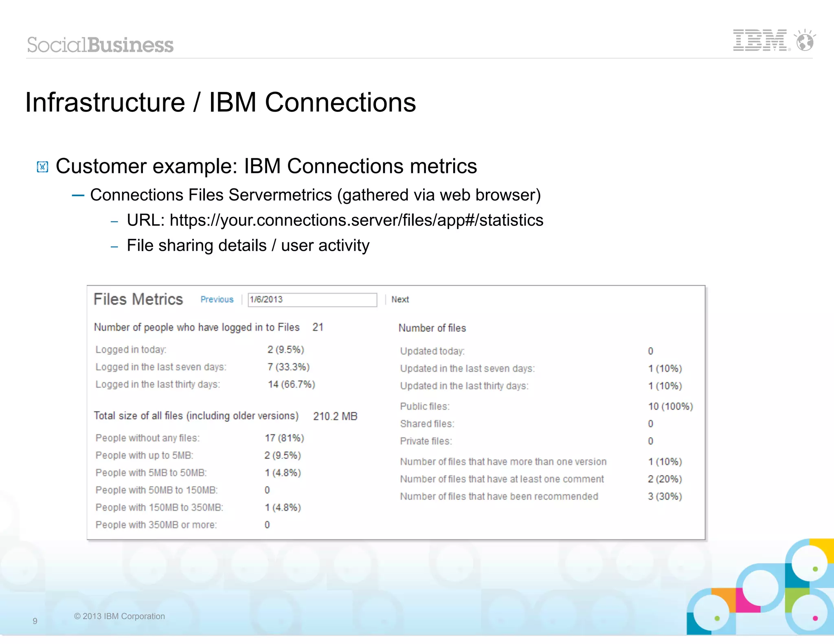
Task: Click 'Number of files that have more than one version'
Action: point(503,462)
